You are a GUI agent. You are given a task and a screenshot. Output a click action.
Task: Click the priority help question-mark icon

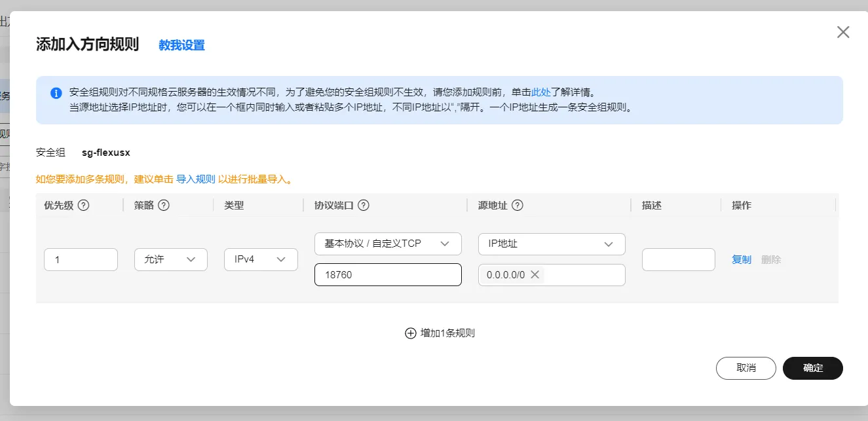(83, 205)
